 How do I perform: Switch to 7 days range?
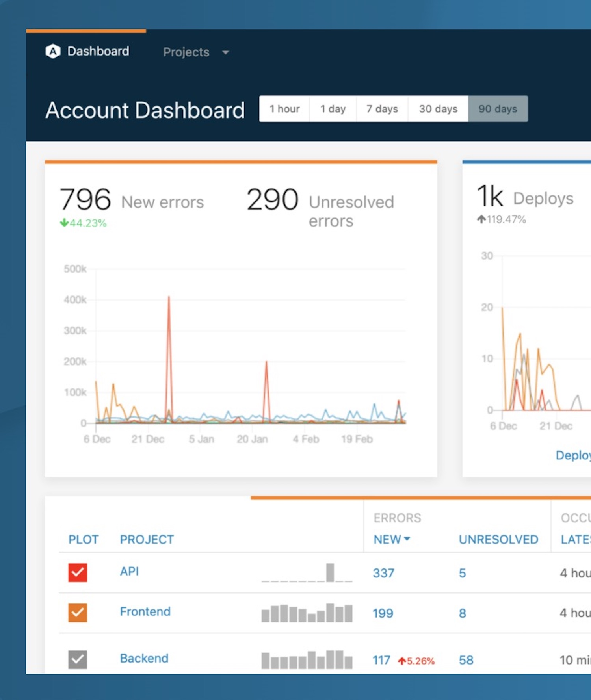(x=382, y=109)
